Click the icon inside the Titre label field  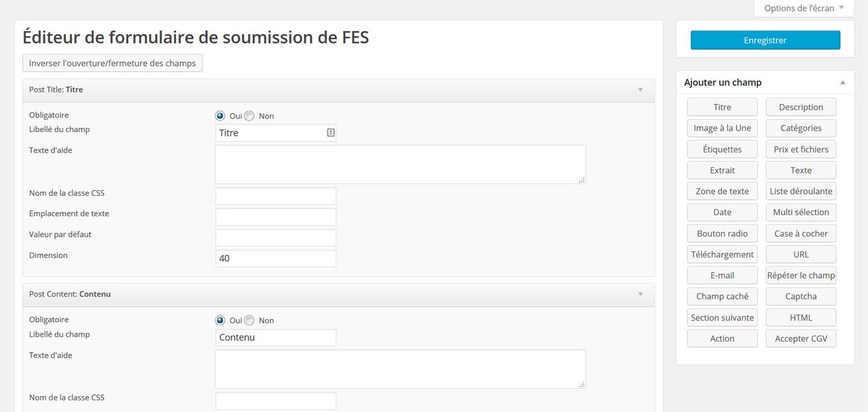[x=331, y=133]
